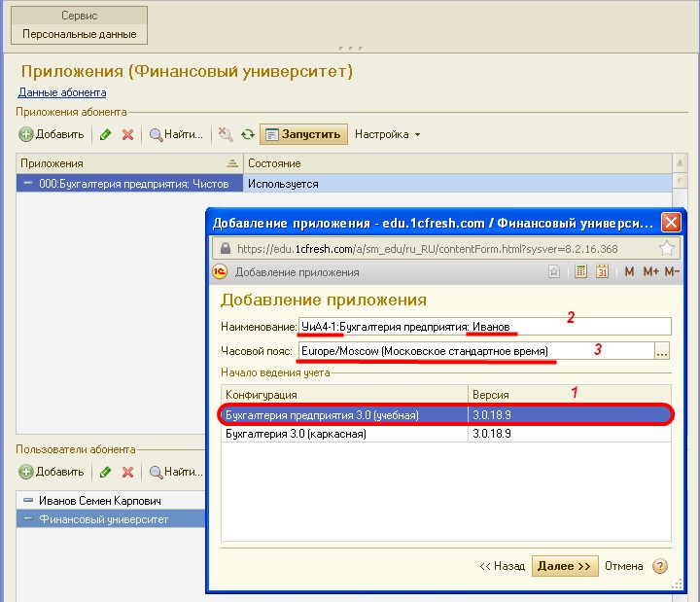
Task: Click the cancel search icon in applications toolbar
Action: click(225, 134)
